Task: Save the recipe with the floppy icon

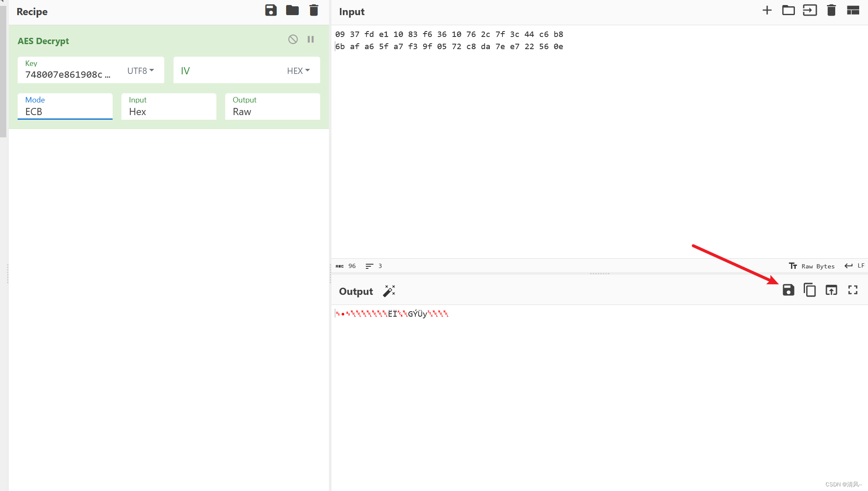Action: tap(271, 11)
